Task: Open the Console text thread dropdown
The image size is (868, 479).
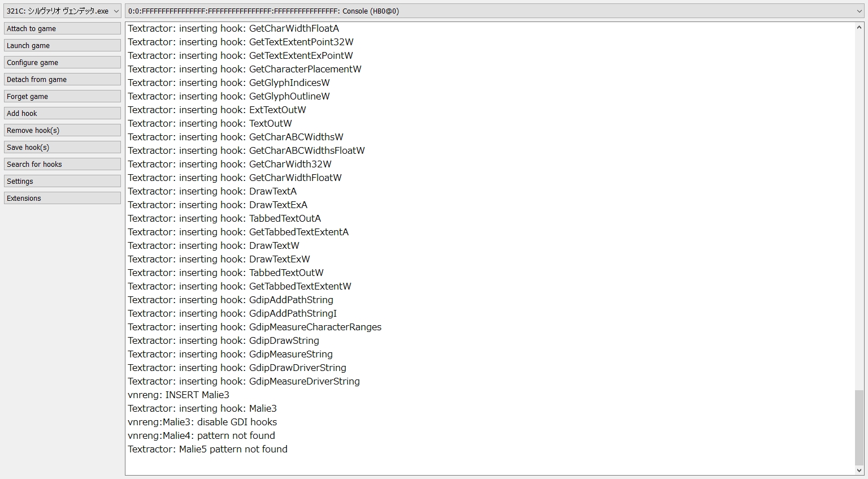Action: point(494,11)
